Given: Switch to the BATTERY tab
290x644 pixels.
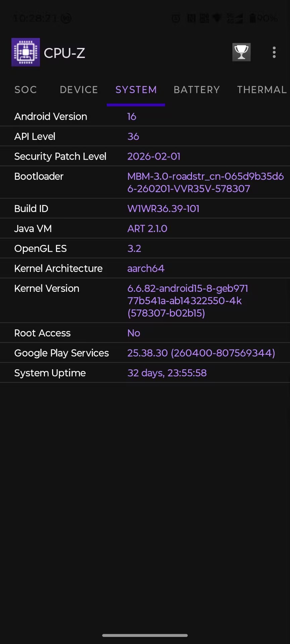Looking at the screenshot, I should click(x=197, y=90).
